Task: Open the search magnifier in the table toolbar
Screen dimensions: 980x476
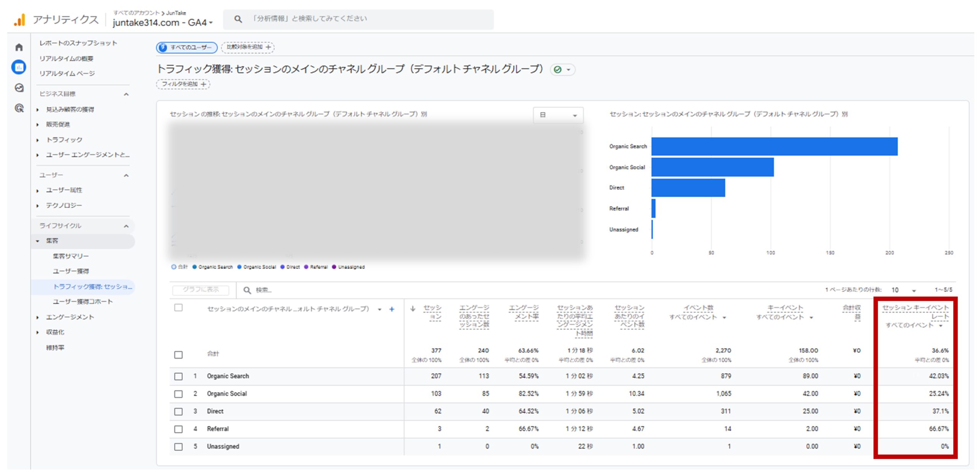Action: click(247, 290)
